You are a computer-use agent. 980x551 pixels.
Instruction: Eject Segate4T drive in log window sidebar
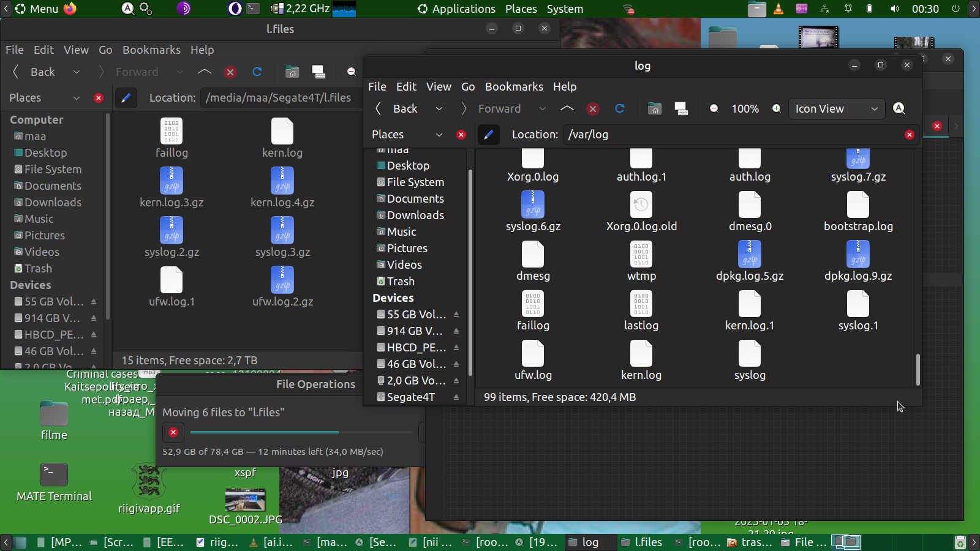pyautogui.click(x=456, y=397)
